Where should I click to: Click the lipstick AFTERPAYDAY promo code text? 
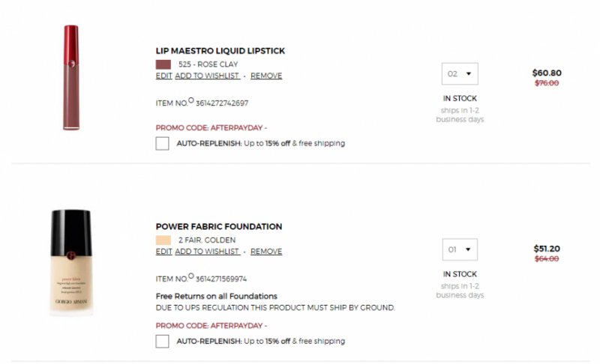(x=211, y=127)
